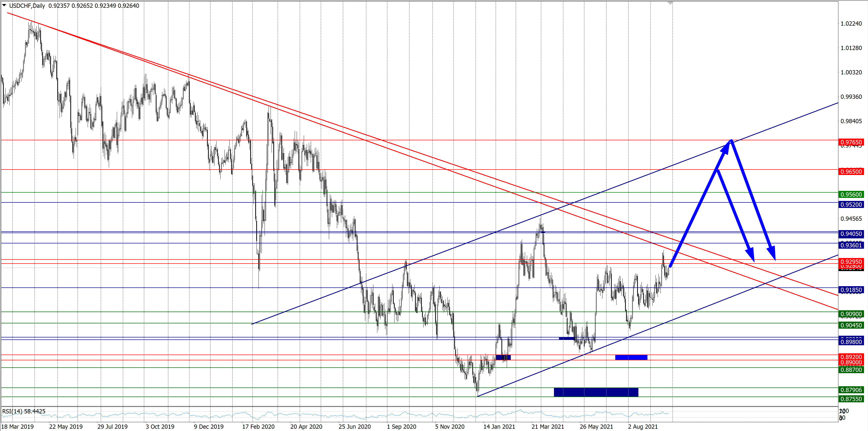Screen dimensions: 868x431
Task: Click the peak of the blue arrows
Action: pyautogui.click(x=731, y=141)
